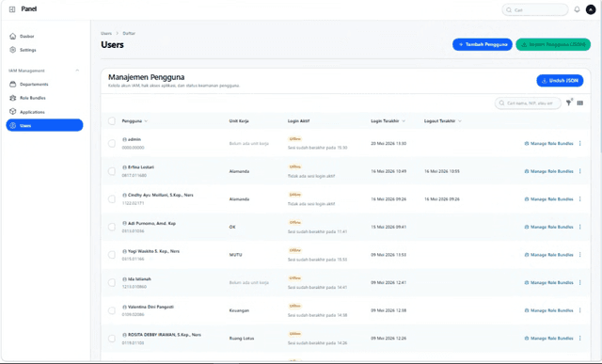602x364 pixels.
Task: Click the user name Ida Istianah
Action: coord(139,279)
